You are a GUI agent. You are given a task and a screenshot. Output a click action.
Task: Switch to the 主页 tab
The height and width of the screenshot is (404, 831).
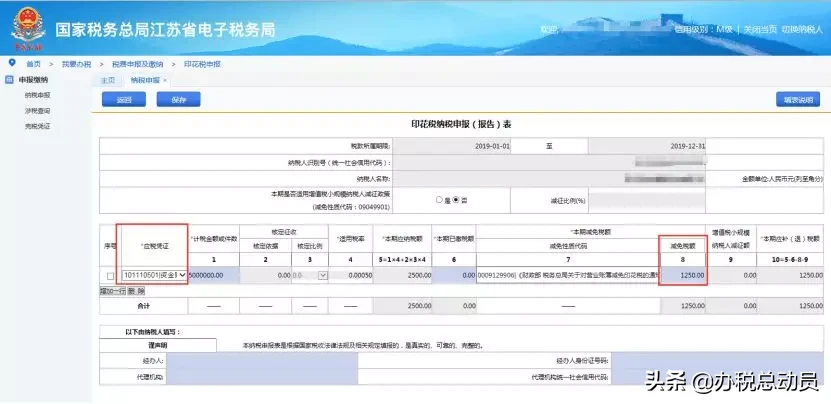108,81
